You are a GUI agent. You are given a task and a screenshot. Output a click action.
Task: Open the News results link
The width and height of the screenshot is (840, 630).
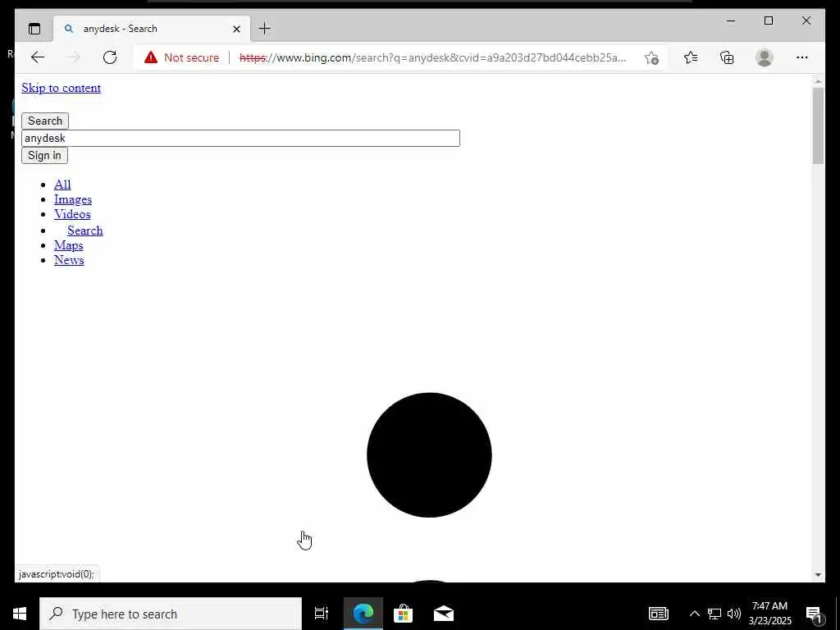69,260
